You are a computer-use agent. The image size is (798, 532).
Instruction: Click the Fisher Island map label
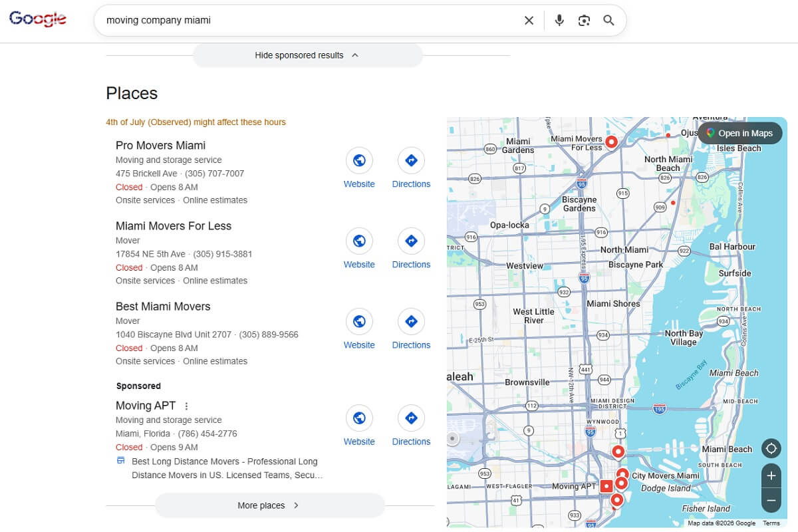(706, 509)
